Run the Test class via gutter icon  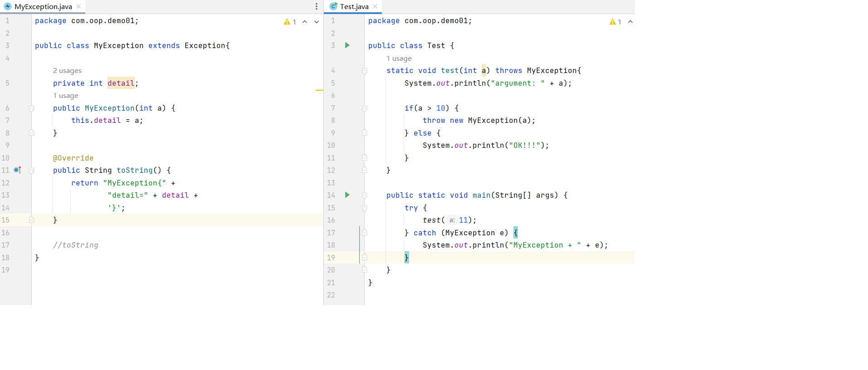coord(347,45)
